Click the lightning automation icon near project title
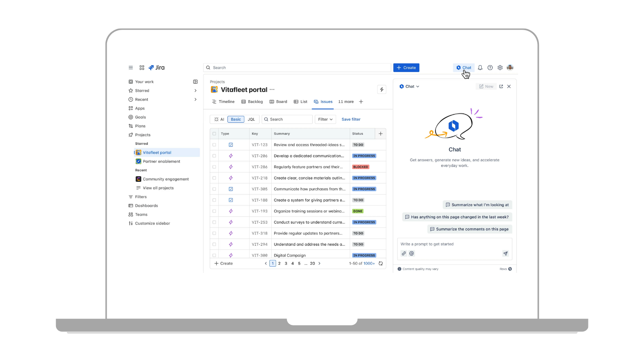The height and width of the screenshot is (362, 644). [382, 89]
